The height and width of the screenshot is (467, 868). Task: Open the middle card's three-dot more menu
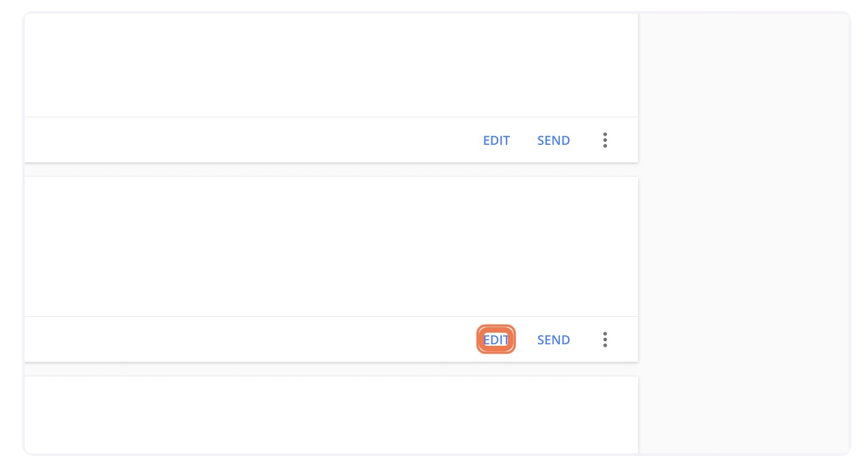(605, 340)
